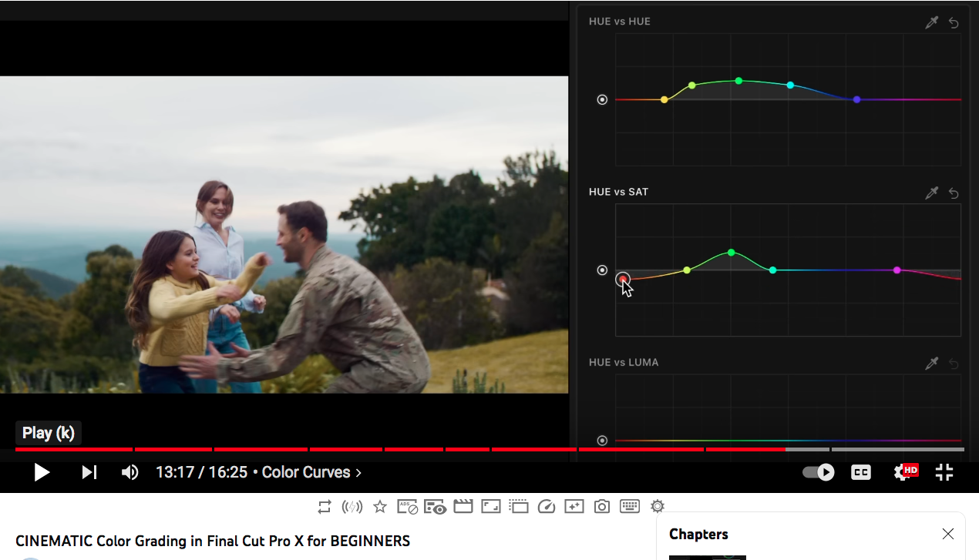Image resolution: width=979 pixels, height=560 pixels.
Task: Skip to the next video
Action: 89,472
